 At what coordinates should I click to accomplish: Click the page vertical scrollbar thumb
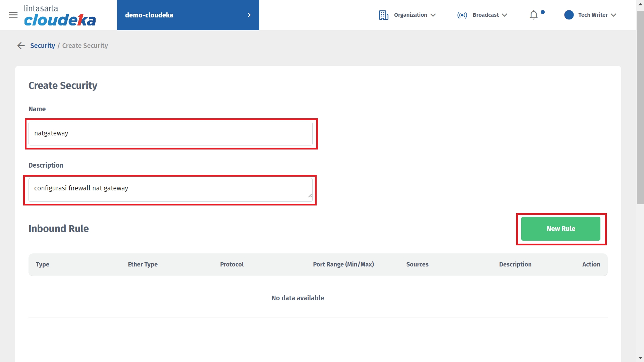tap(640, 107)
